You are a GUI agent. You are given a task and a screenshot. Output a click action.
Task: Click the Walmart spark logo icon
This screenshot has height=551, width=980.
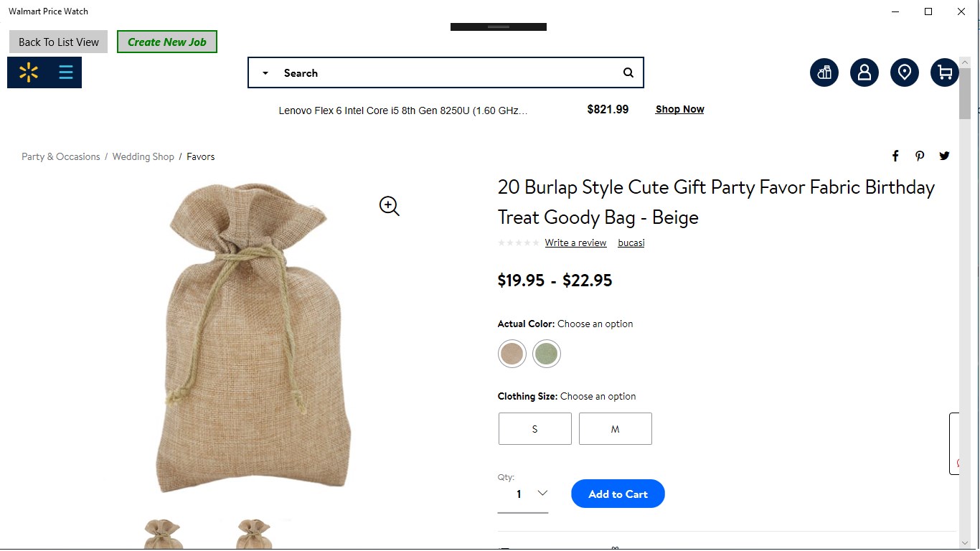coord(29,72)
